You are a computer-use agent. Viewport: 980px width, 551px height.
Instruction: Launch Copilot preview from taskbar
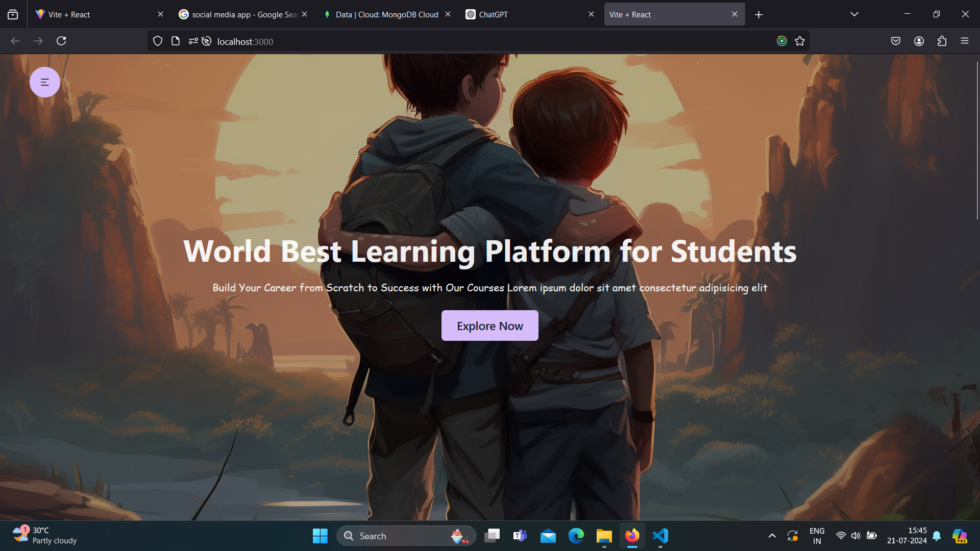click(x=960, y=536)
